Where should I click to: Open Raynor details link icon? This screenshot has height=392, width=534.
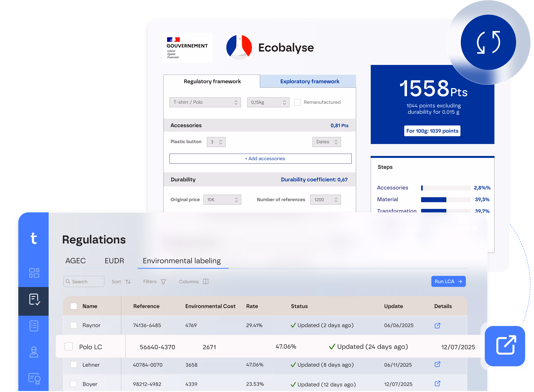tap(437, 326)
